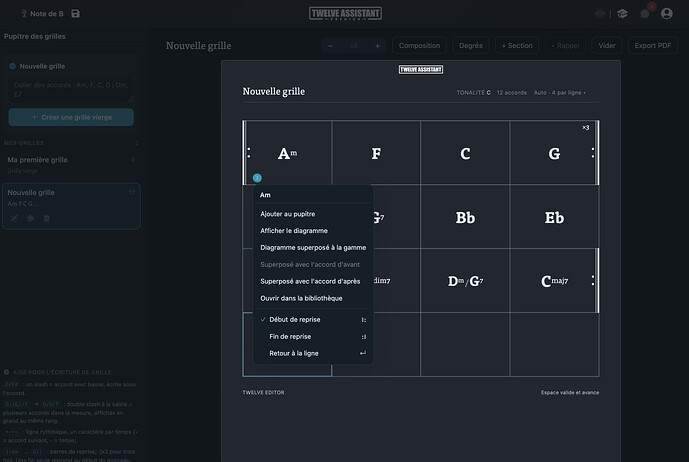Select Afficher le diagramme menu entry
The height and width of the screenshot is (462, 689).
pyautogui.click(x=313, y=231)
